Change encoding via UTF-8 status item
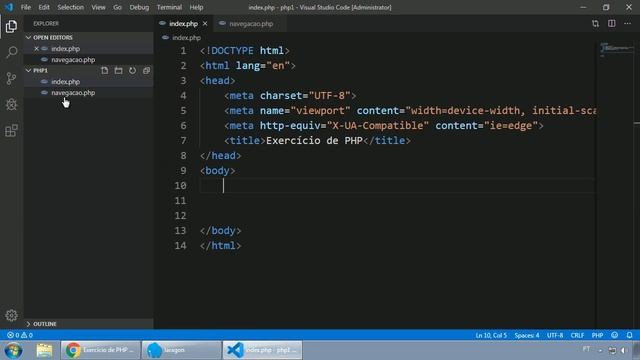Viewport: 640px width, 360px height. (x=555, y=335)
